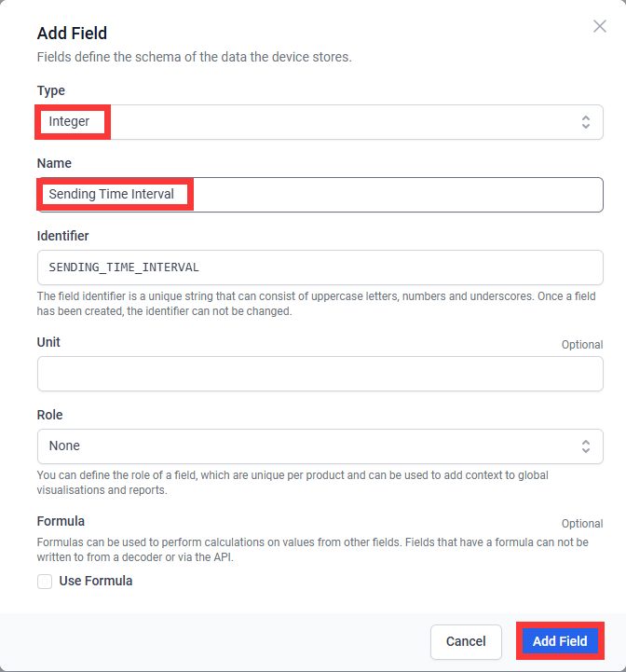
Task: Click the Use Formula label text
Action: coord(96,582)
